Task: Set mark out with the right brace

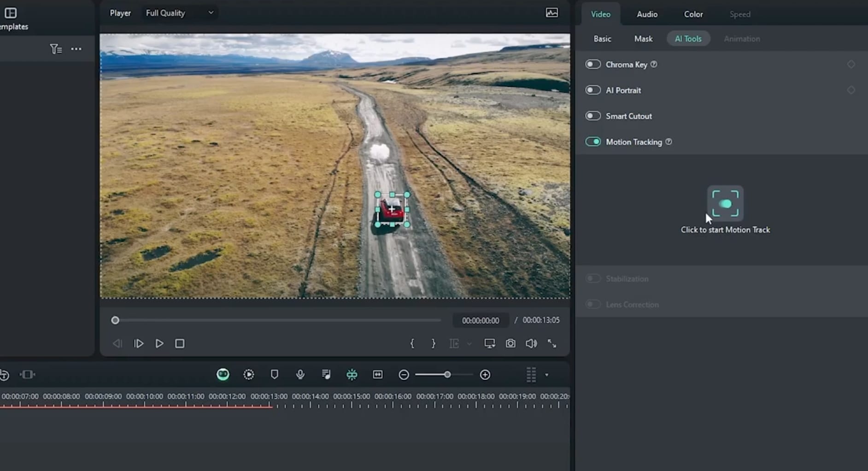Action: point(433,344)
